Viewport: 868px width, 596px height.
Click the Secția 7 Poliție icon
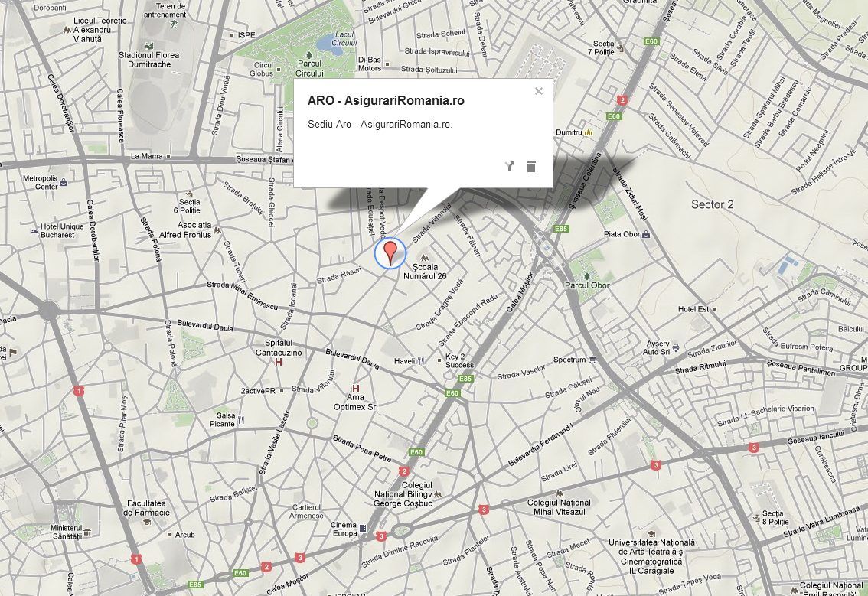tap(621, 49)
